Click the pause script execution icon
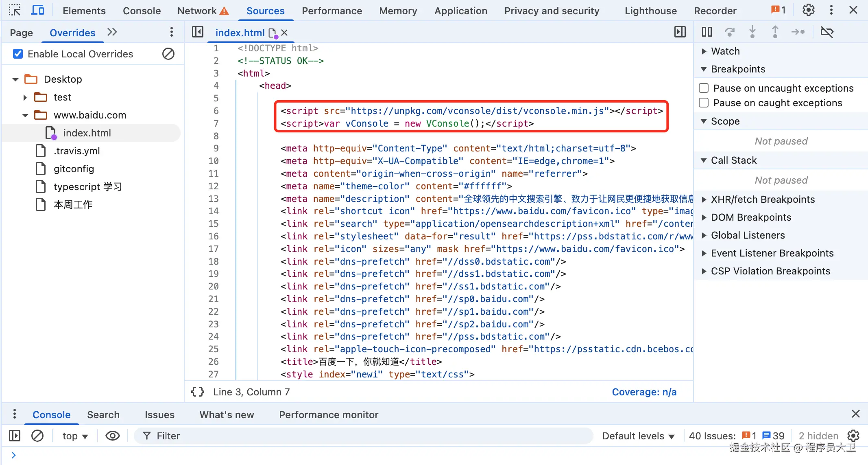 tap(707, 32)
